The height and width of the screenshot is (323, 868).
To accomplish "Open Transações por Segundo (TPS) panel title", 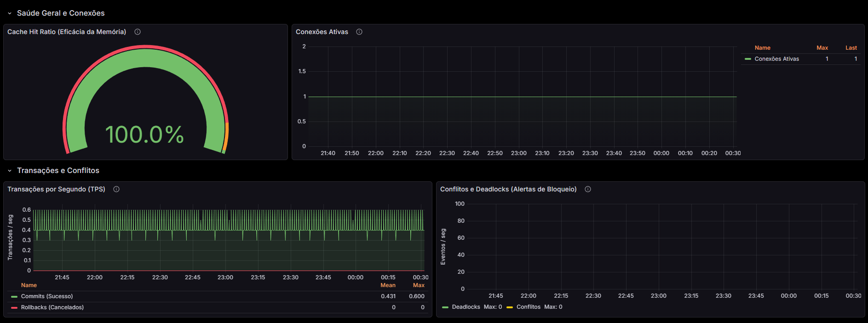I will [56, 189].
